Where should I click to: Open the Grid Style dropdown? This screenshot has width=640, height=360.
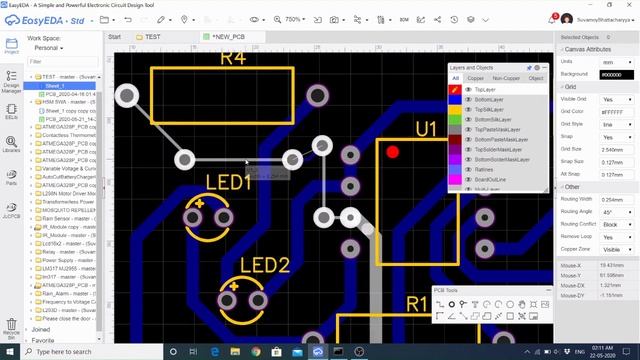point(617,124)
